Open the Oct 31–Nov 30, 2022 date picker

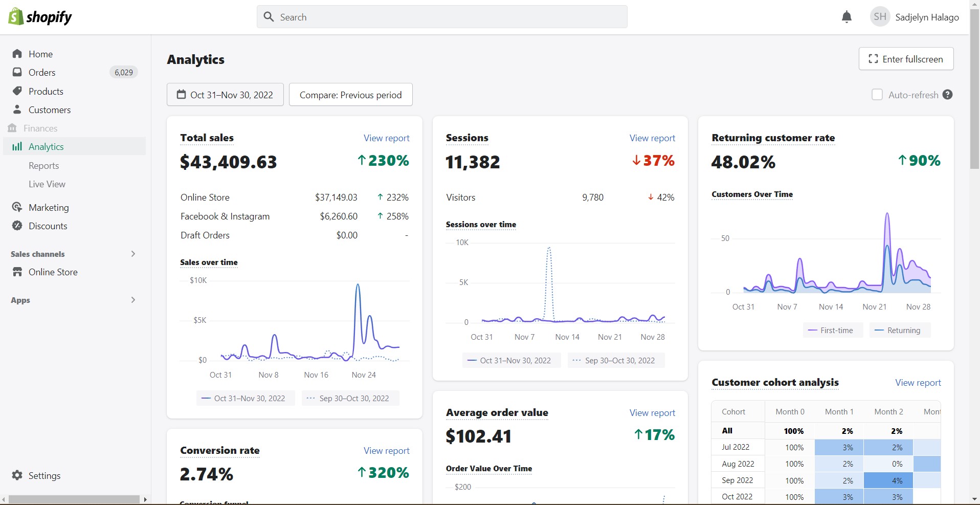pyautogui.click(x=225, y=95)
